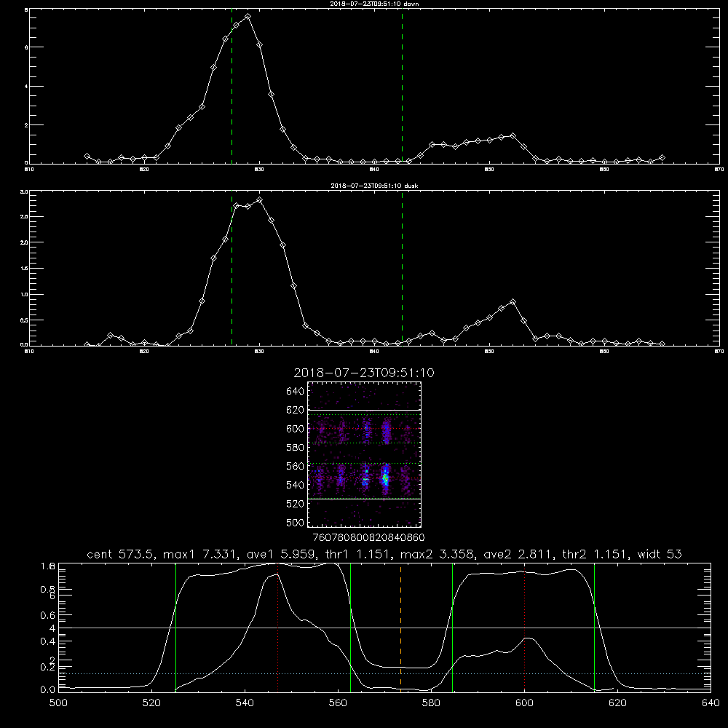Click the solid green boundary line at 615

(594, 627)
